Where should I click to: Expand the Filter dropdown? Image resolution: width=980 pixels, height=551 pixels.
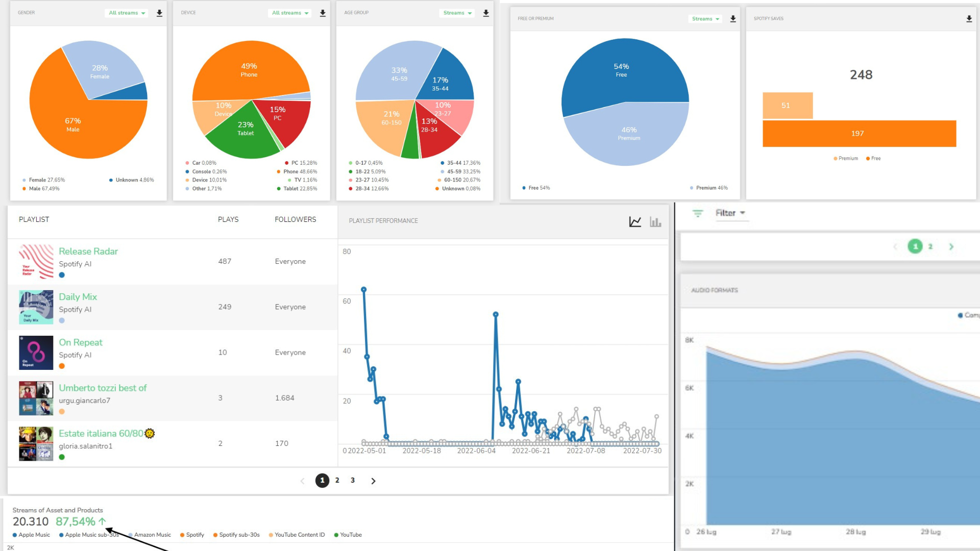[730, 213]
